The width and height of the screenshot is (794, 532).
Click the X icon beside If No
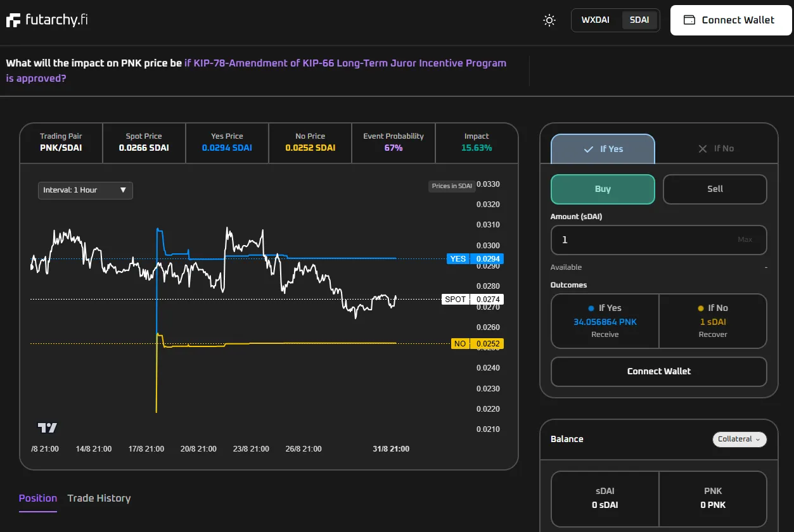tap(702, 149)
